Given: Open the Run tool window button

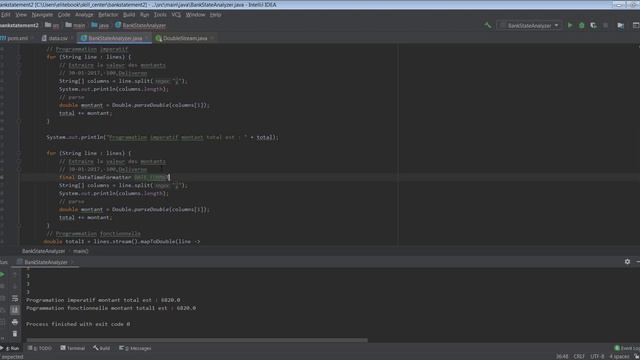Looking at the screenshot, I should 10,348.
